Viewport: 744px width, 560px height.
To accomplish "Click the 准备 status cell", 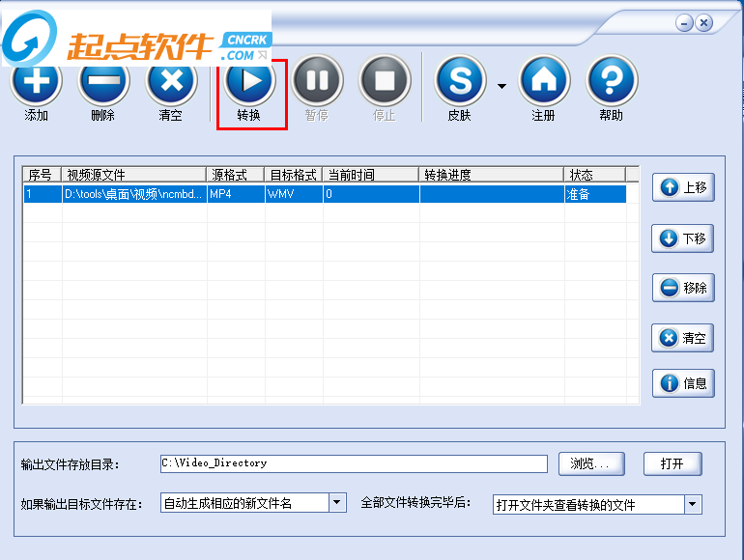I will click(595, 194).
